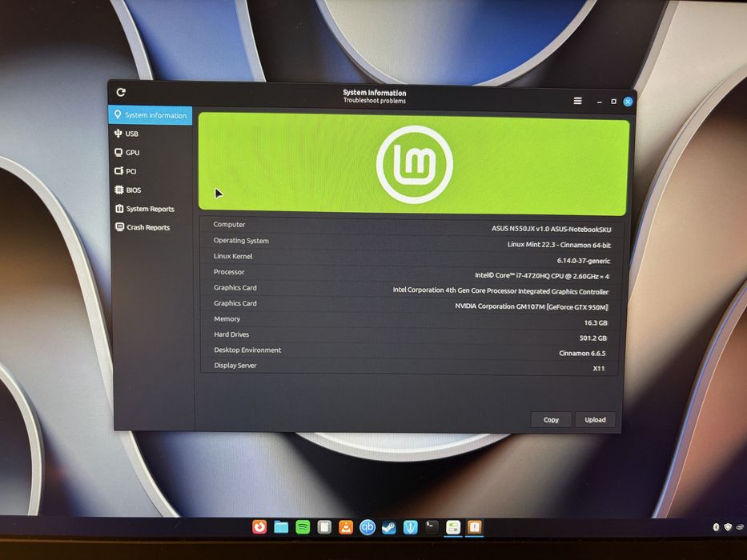747x560 pixels.
Task: Open the Terminal from the dock
Action: (x=432, y=526)
